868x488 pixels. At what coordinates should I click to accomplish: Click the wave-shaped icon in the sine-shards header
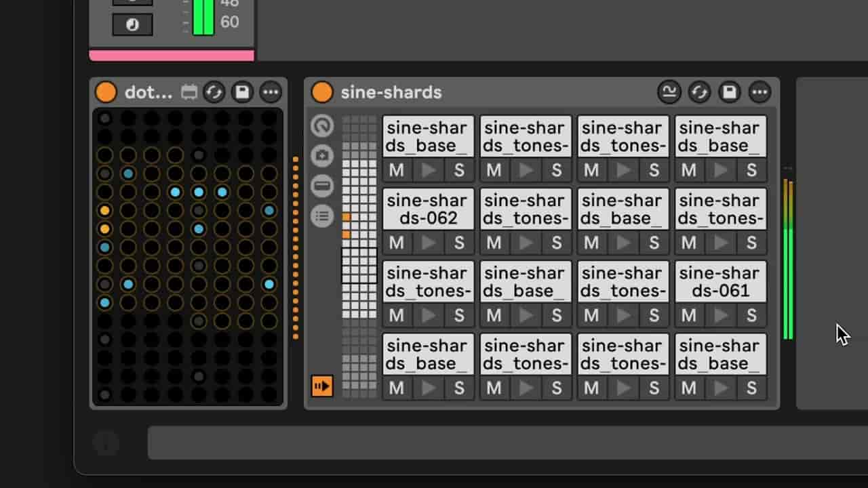tap(669, 92)
